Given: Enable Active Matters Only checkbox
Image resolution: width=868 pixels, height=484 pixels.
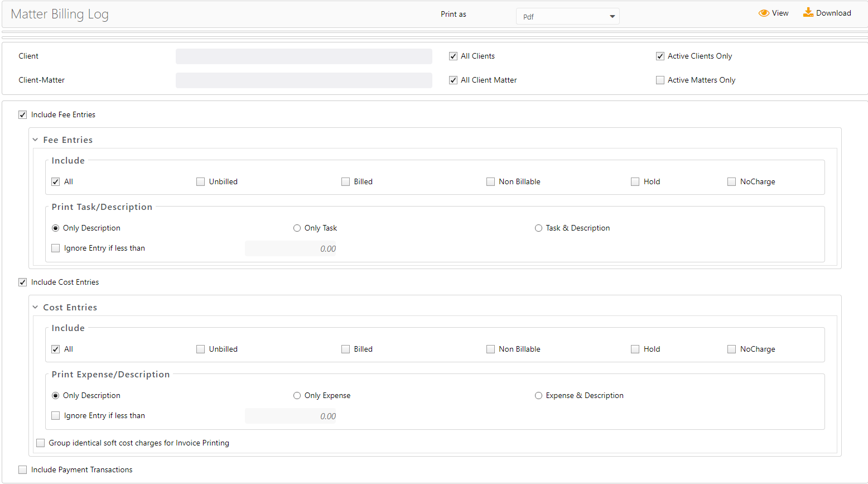Looking at the screenshot, I should [660, 80].
